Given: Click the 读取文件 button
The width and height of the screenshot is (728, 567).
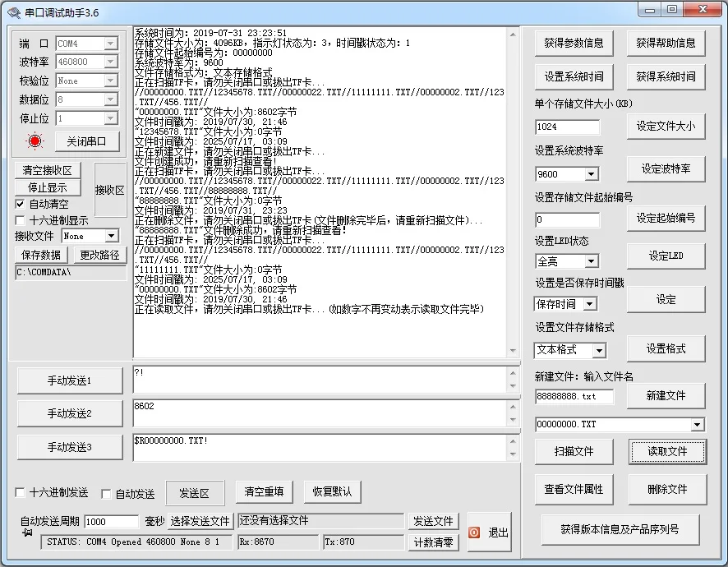Looking at the screenshot, I should [668, 451].
